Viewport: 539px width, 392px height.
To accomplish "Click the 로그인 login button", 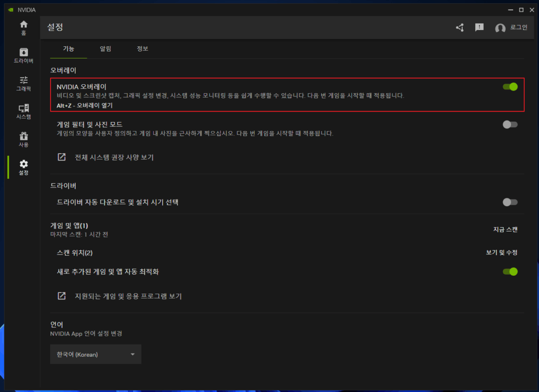I will coord(518,27).
